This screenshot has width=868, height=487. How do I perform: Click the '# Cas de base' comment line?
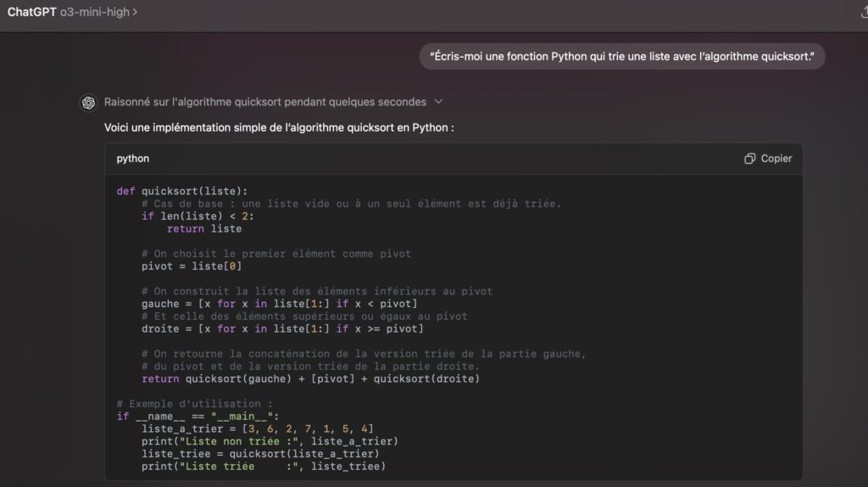pos(352,204)
